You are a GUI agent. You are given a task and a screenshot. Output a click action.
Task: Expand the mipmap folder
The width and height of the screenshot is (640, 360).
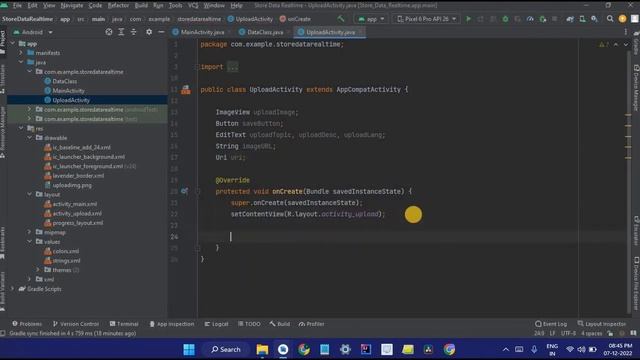tap(29, 232)
